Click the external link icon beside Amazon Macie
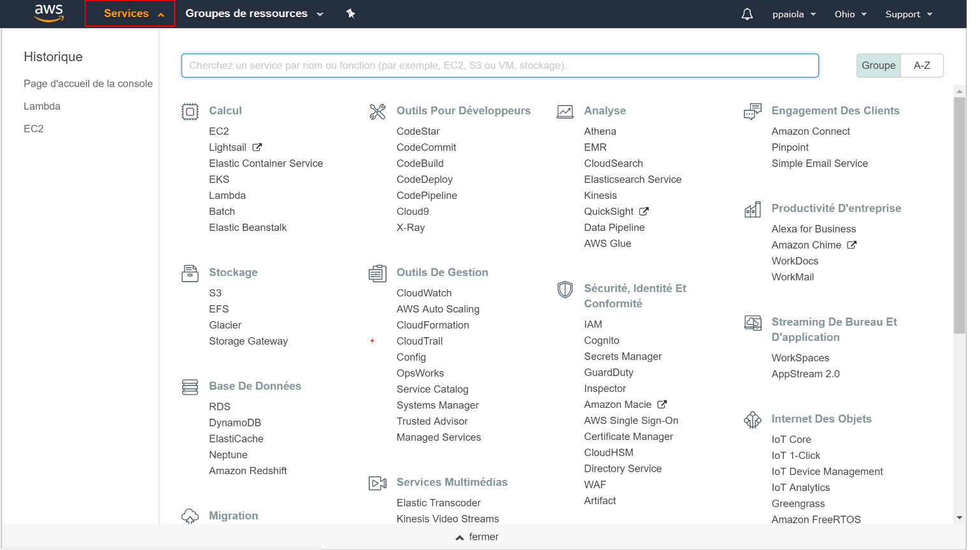The image size is (980, 550). coord(662,404)
